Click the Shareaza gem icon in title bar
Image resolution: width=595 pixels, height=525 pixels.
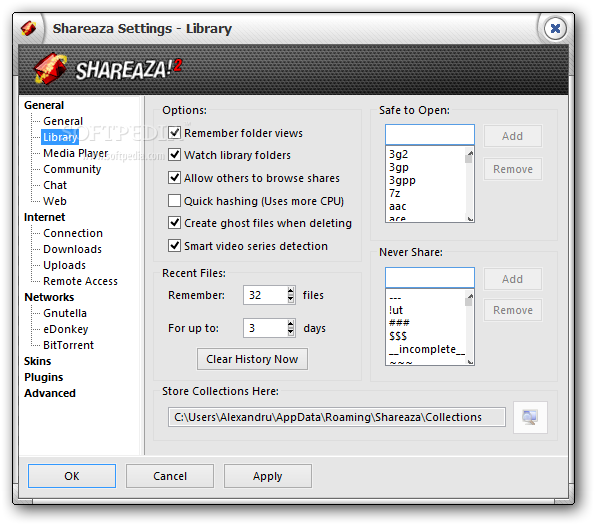pos(29,28)
